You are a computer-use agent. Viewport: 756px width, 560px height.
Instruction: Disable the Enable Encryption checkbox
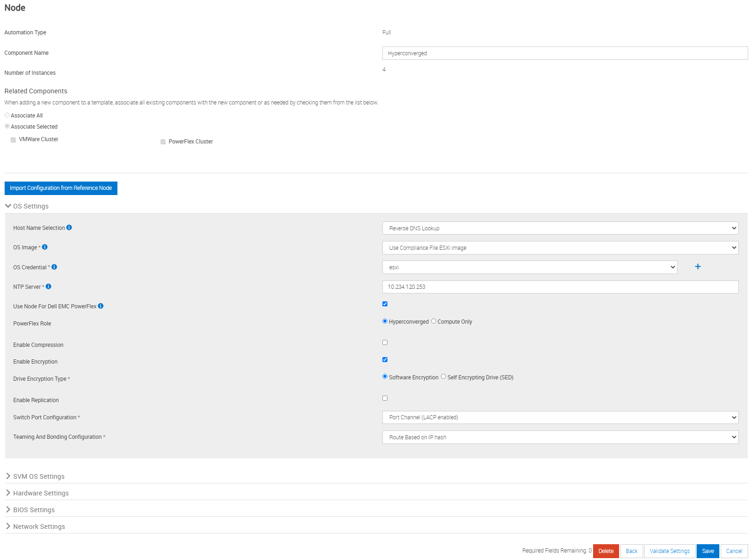point(385,359)
